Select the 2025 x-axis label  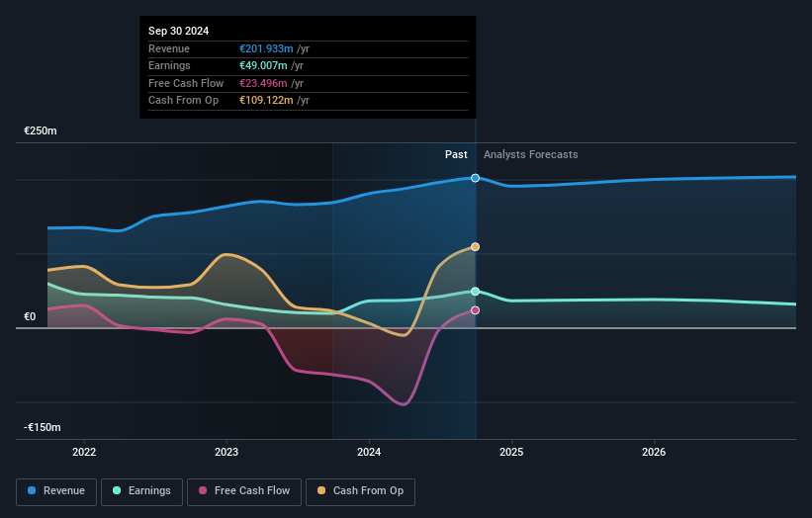511,453
